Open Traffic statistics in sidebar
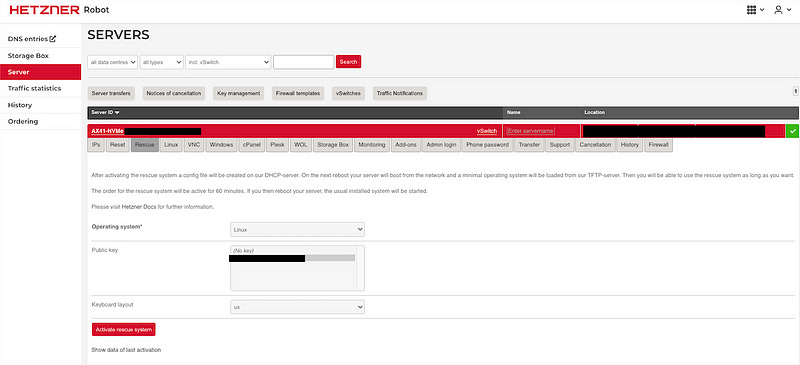800x365 pixels. click(34, 88)
